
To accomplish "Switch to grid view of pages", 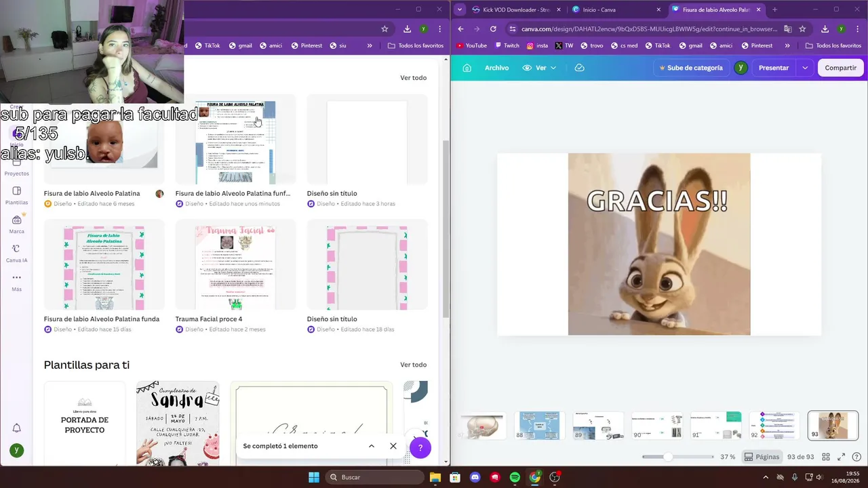I will click(826, 457).
